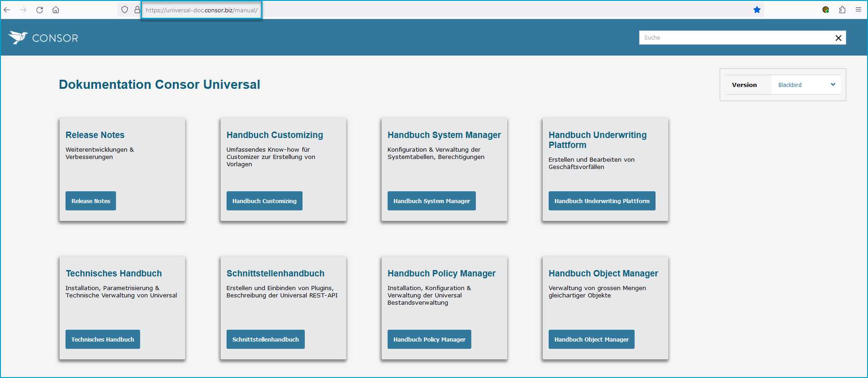Click the site security padlock icon

(x=137, y=10)
